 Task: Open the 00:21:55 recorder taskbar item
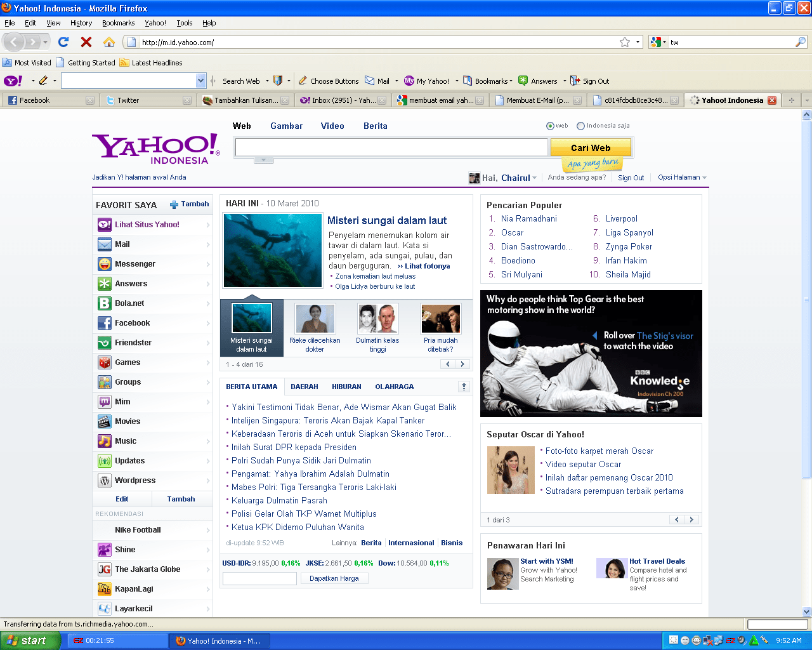click(x=118, y=640)
